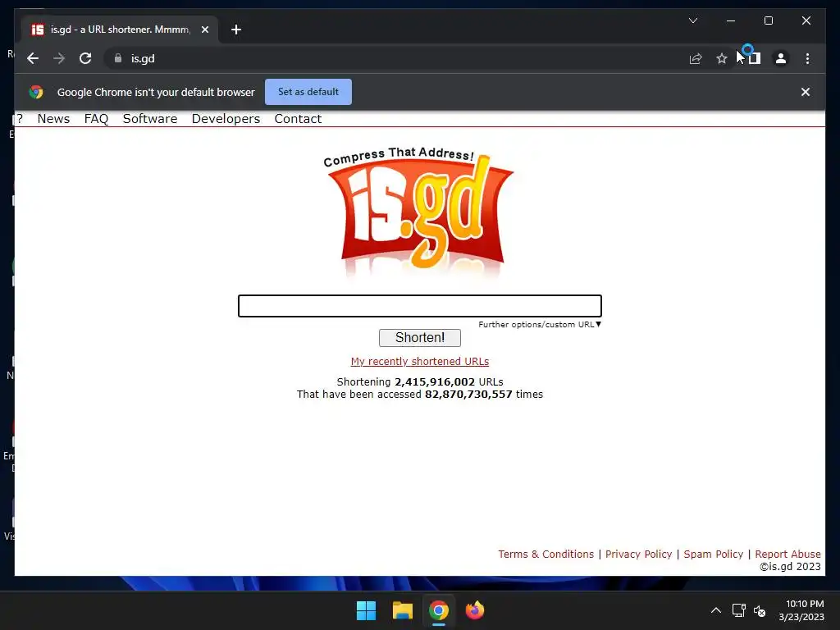Click the is.gd favicon in the tab

click(x=38, y=30)
